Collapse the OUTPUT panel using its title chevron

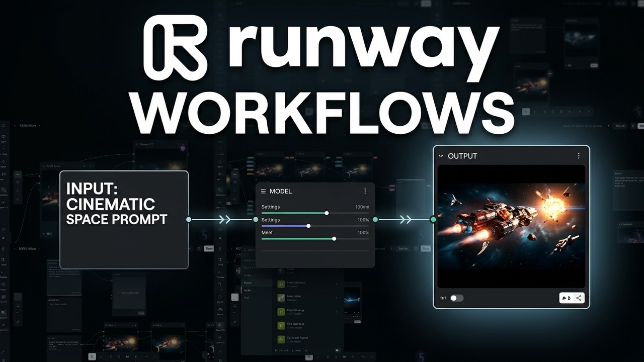click(441, 156)
